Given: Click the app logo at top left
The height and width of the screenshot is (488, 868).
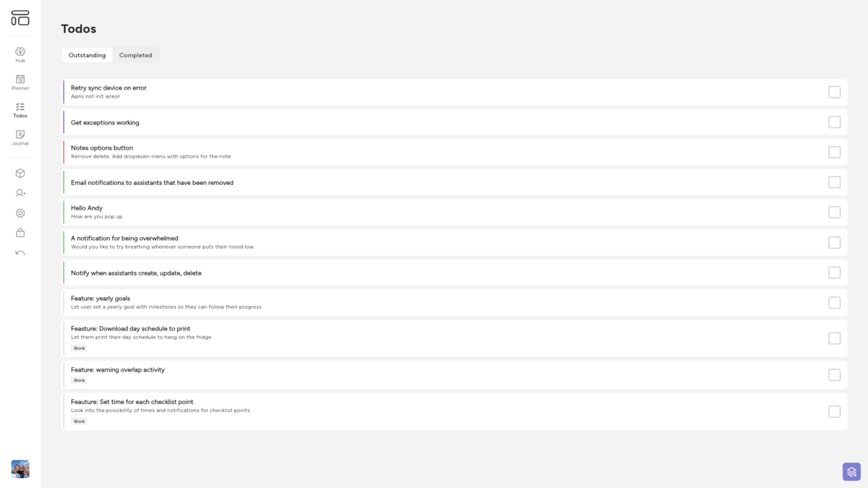Looking at the screenshot, I should click(20, 18).
